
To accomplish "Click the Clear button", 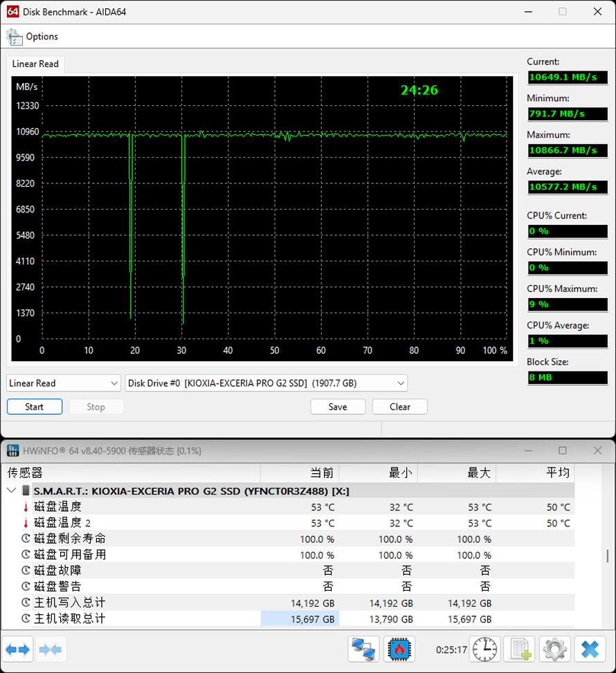I will (x=399, y=407).
